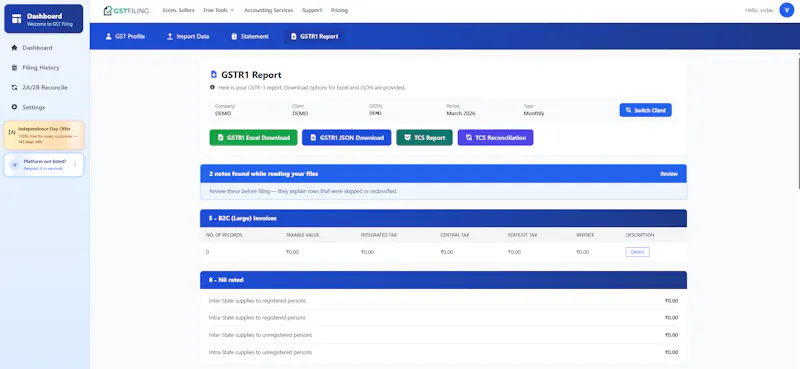Open the Free Tools dropdown menu
Screen dimensions: 800x369
[x=218, y=10]
